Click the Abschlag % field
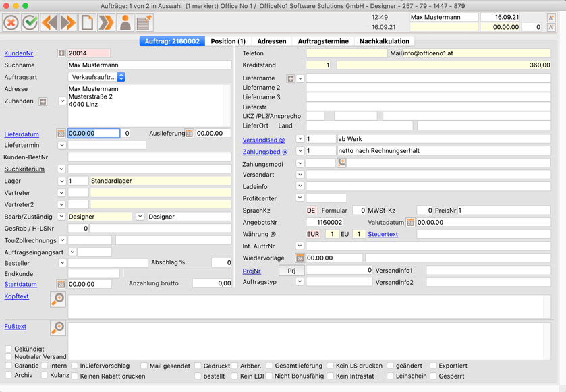Image resolution: width=566 pixels, height=392 pixels. click(x=222, y=262)
